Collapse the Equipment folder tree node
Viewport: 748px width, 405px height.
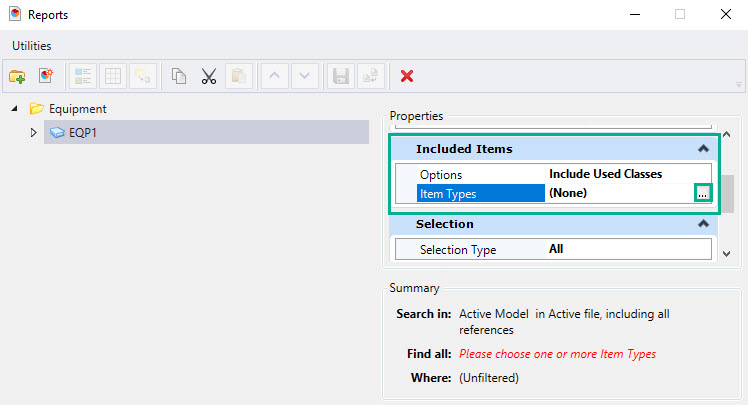pos(15,109)
